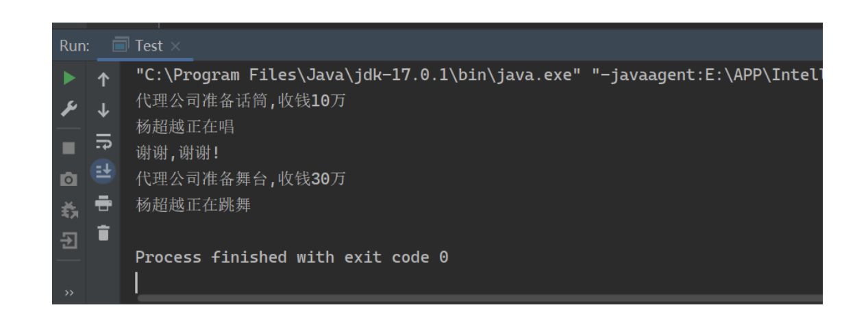868x327 pixels.
Task: Clear all console output trash icon
Action: [103, 233]
